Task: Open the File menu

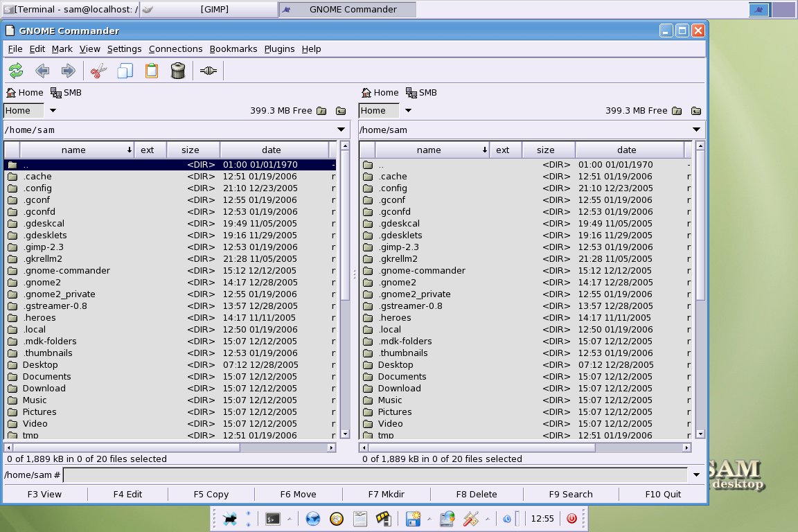Action: 15,49
